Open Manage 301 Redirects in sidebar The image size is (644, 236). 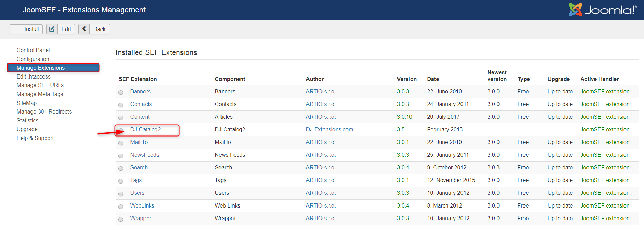coord(44,111)
